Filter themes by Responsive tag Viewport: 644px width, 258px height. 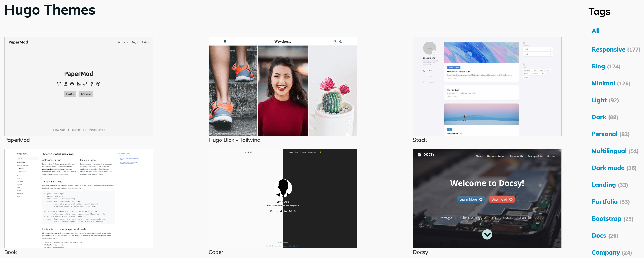click(616, 49)
